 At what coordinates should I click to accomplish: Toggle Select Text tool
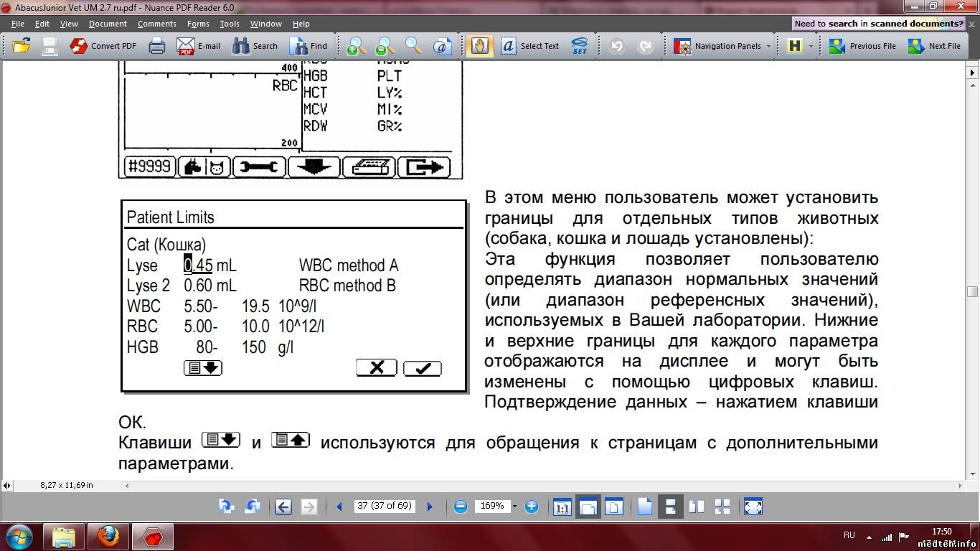point(530,46)
